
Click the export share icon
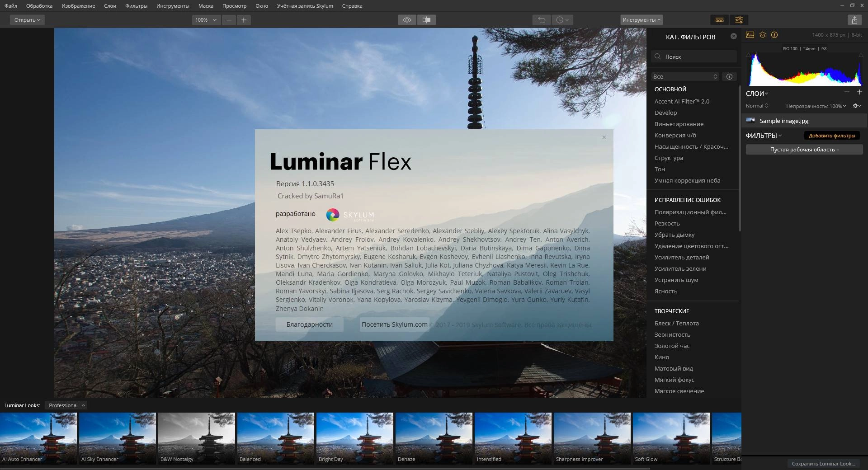point(854,20)
